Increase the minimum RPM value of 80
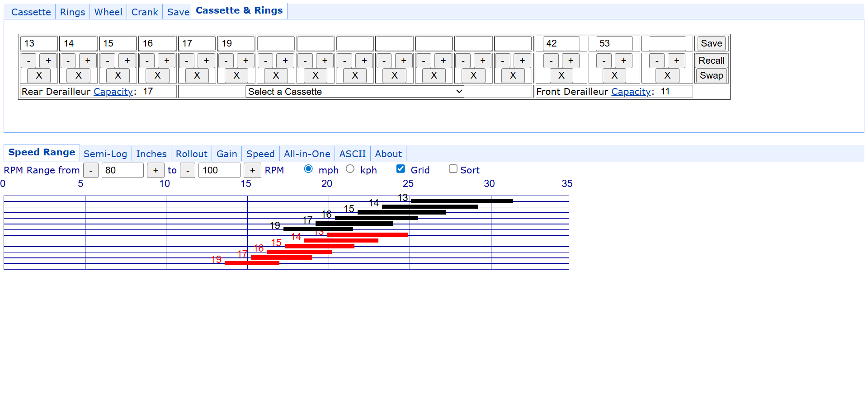This screenshot has height=397, width=868. point(156,170)
